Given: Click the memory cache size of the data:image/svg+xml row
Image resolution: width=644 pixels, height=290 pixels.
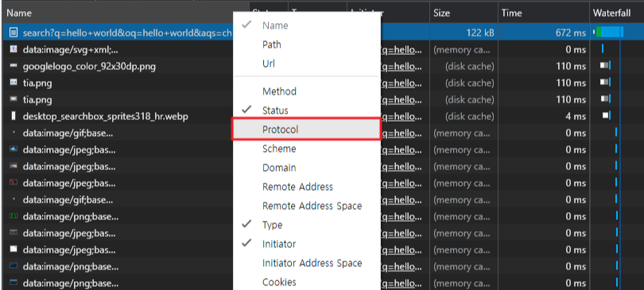Looking at the screenshot, I should [x=462, y=49].
